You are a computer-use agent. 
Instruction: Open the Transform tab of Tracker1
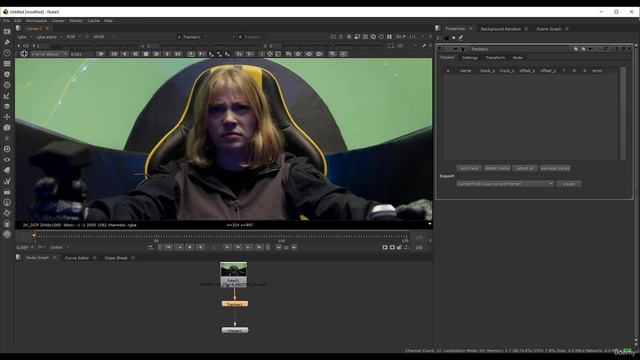pos(495,58)
